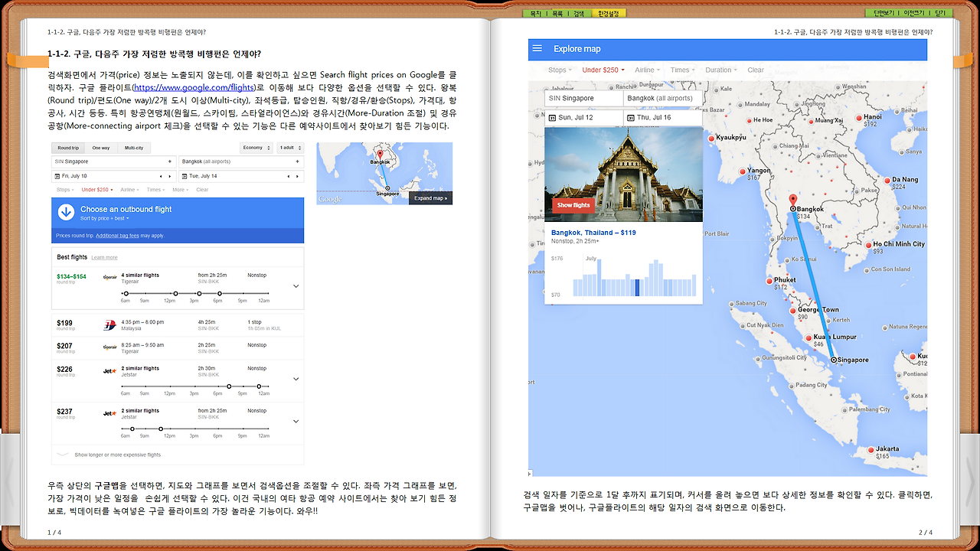Expand the $237 Jetstar similar flights row
Image resolution: width=980 pixels, height=551 pixels.
coord(296,422)
